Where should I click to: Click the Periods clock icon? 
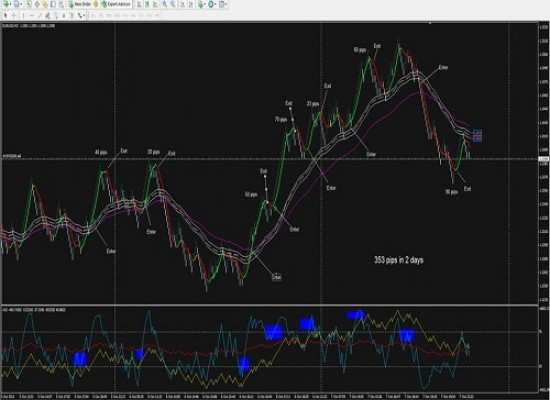coord(211,4)
